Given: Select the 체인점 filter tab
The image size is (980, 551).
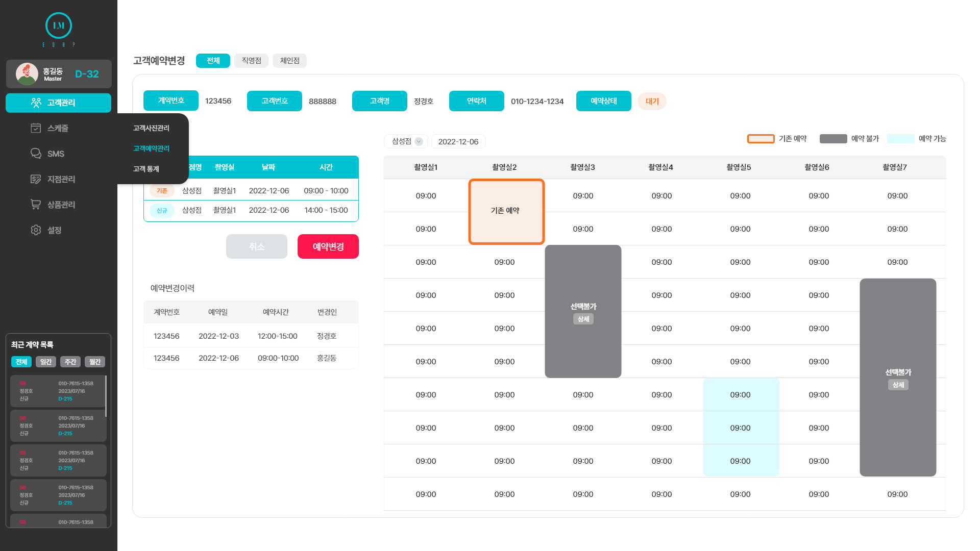Looking at the screenshot, I should click(290, 61).
